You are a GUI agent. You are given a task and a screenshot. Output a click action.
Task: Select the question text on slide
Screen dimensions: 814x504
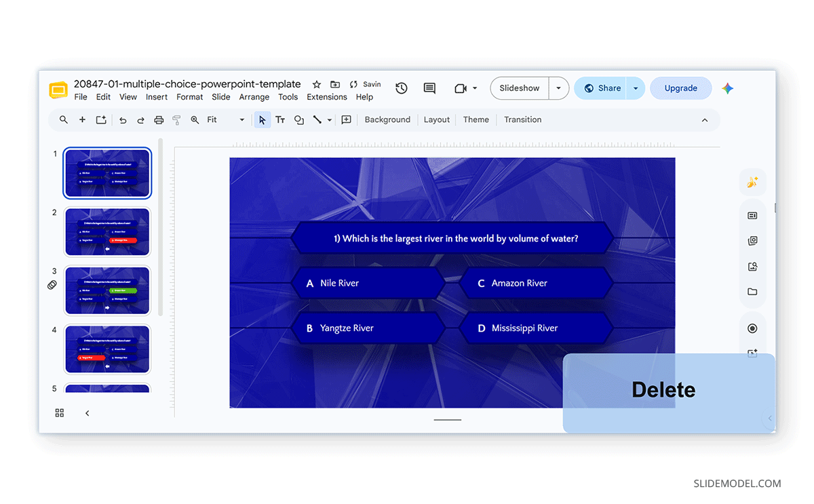pos(456,238)
